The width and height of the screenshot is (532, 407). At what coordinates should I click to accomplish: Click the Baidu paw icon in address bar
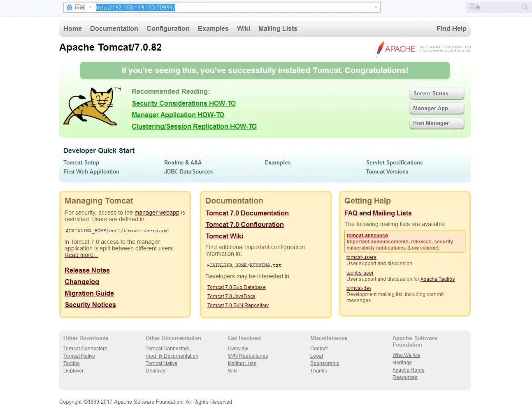click(x=70, y=7)
